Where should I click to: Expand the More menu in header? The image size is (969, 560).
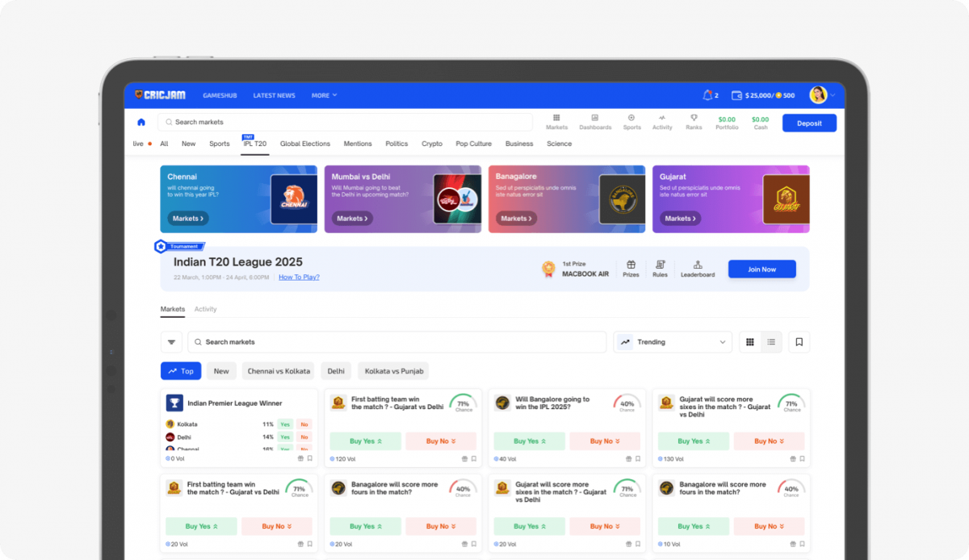[x=324, y=95]
